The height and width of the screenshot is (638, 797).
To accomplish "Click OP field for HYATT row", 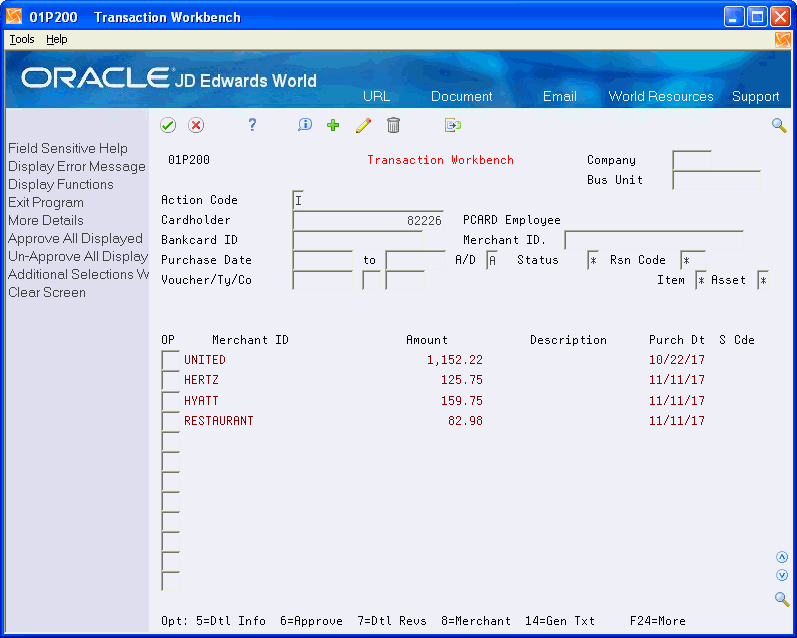I will 170,401.
